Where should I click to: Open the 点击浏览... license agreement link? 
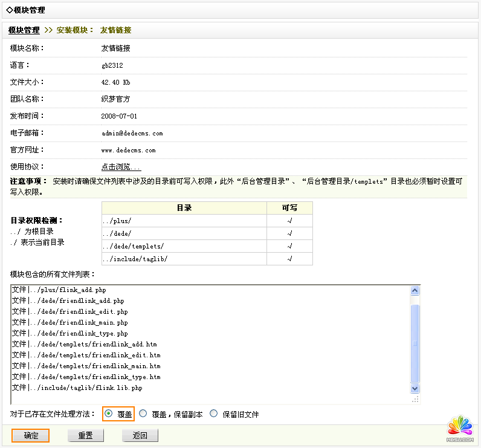(121, 167)
